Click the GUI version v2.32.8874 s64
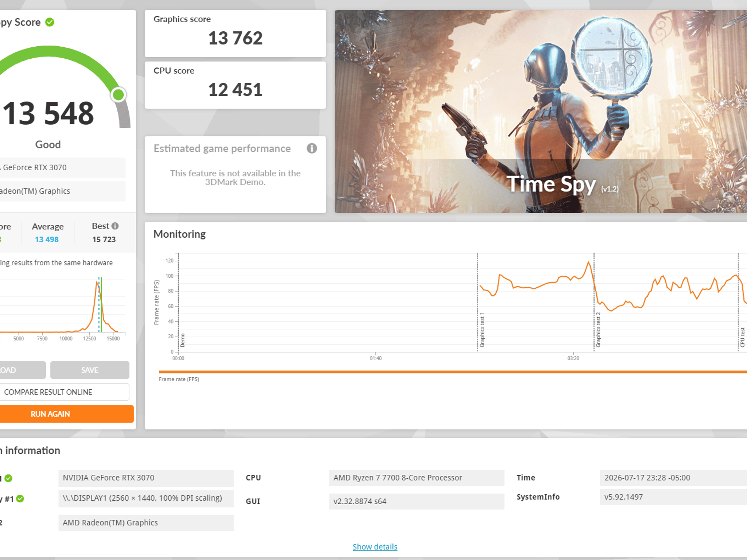 [417, 501]
